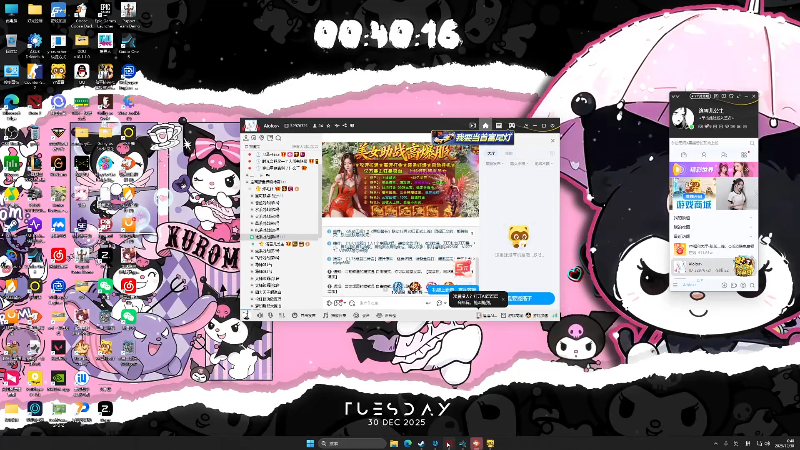Click the girl photo tile in YY main window
This screenshot has height=450, width=800.
pos(737,194)
